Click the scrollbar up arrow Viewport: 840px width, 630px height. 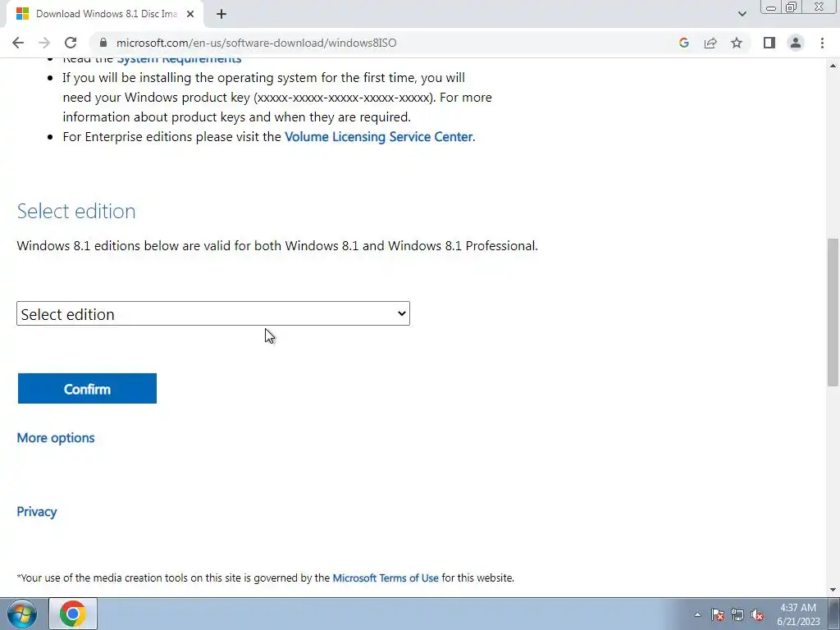click(833, 66)
